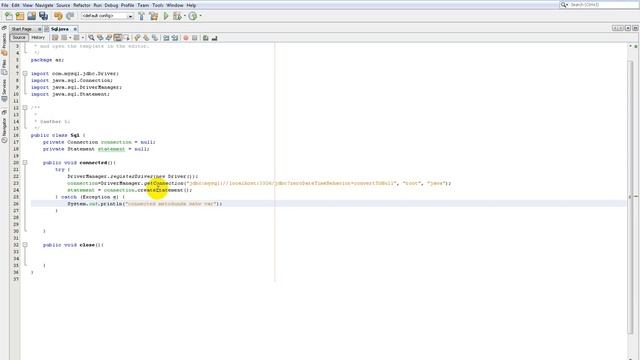Go to previous bookmark icon
The image size is (640, 360).
[x=137, y=38]
